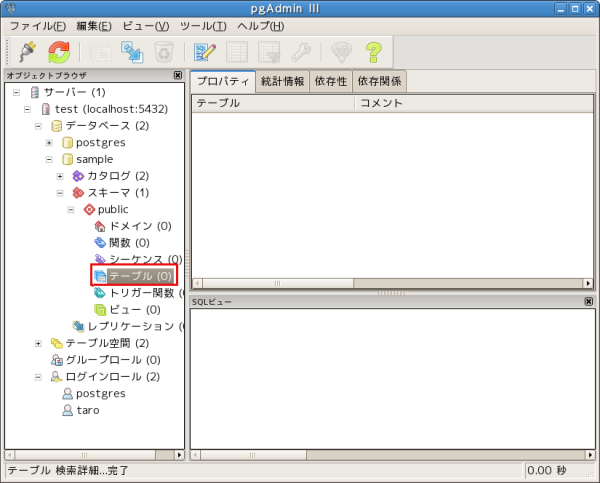Click the postgres database cylinder icon

tap(67, 143)
